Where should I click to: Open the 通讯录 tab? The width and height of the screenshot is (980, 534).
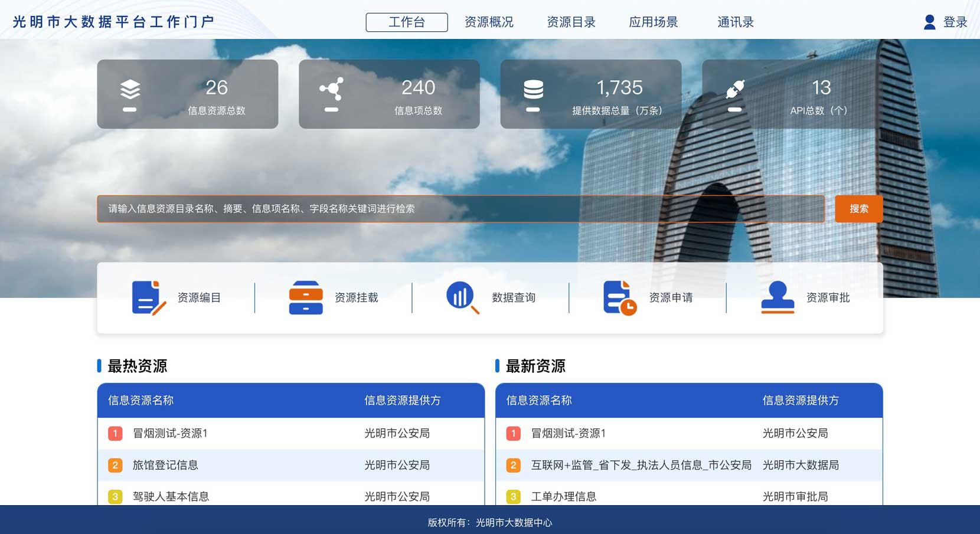point(734,22)
